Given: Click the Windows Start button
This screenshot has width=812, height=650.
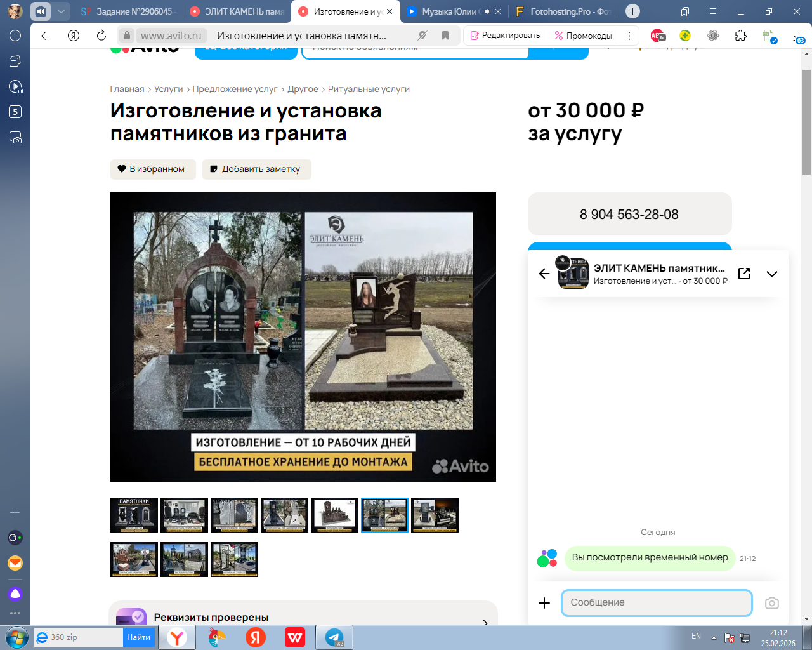Looking at the screenshot, I should click(x=16, y=637).
